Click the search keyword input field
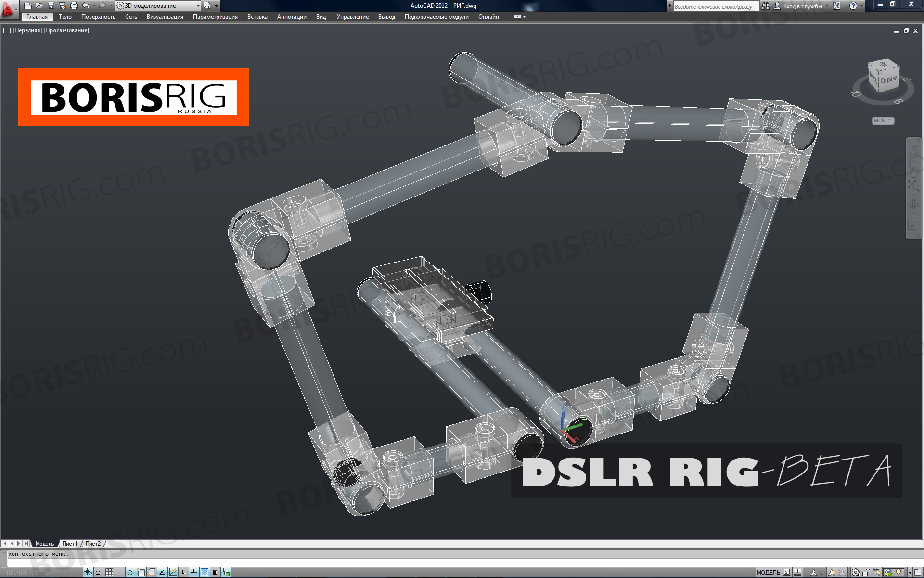The height and width of the screenshot is (578, 924). point(716,6)
